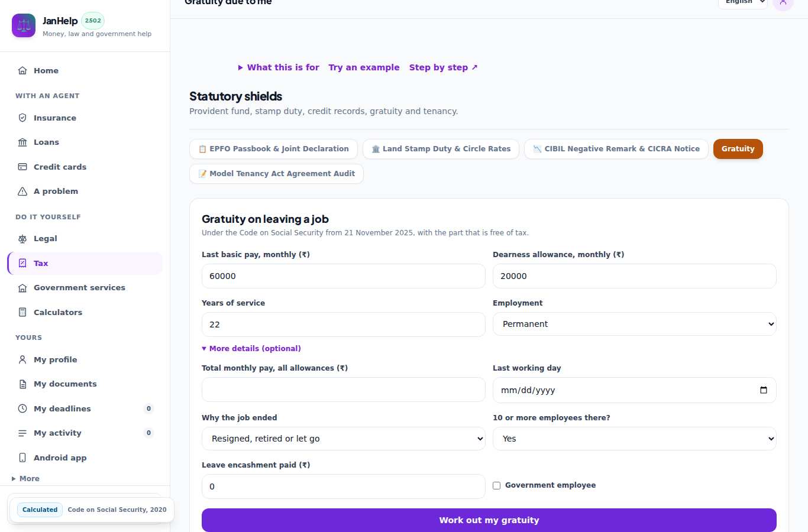Open Loans using the bank icon
The width and height of the screenshot is (808, 532).
pos(22,142)
